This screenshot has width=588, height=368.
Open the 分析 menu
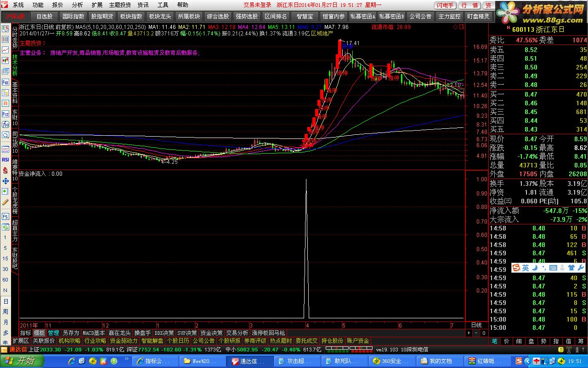pyautogui.click(x=78, y=5)
